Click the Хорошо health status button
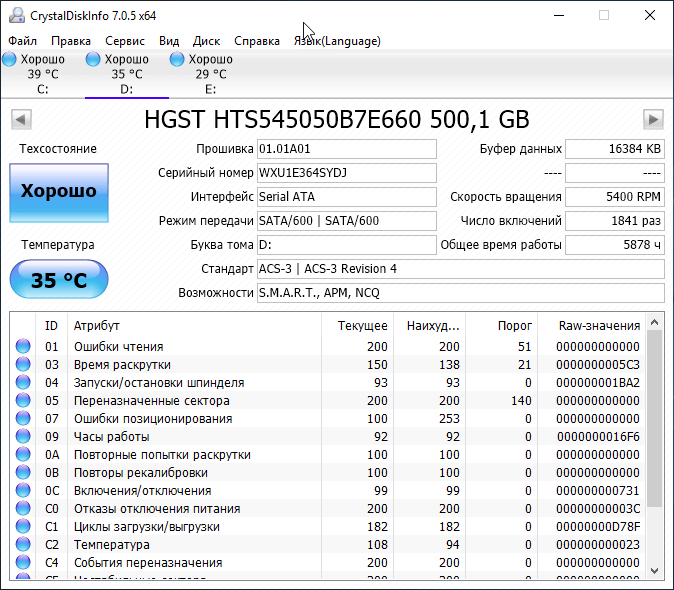Image resolution: width=674 pixels, height=590 pixels. 59,193
